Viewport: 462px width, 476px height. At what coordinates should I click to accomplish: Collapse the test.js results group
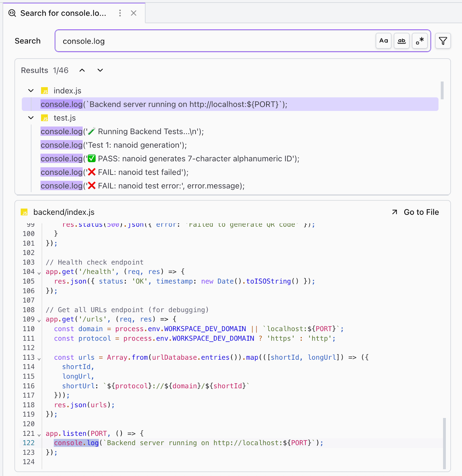(x=31, y=118)
